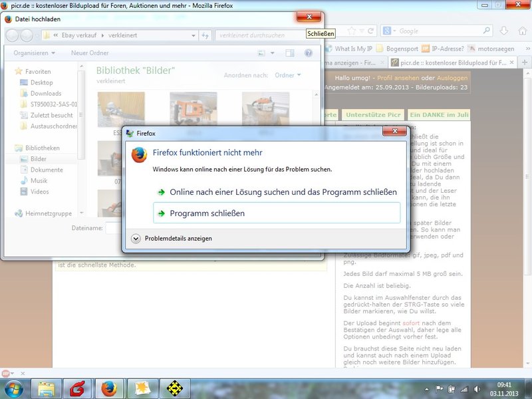532x399 pixels.
Task: Toggle preview pane icon in file dialog
Action: coord(290,53)
